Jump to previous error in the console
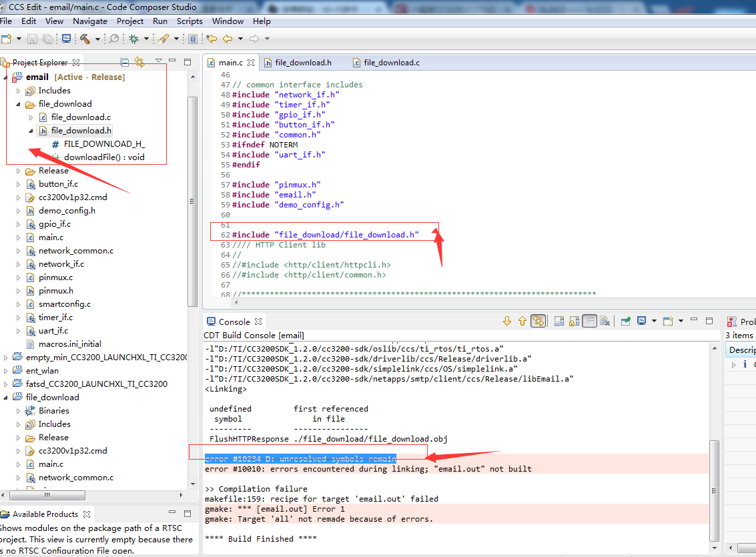Viewport: 756px width, 557px height. click(x=522, y=321)
